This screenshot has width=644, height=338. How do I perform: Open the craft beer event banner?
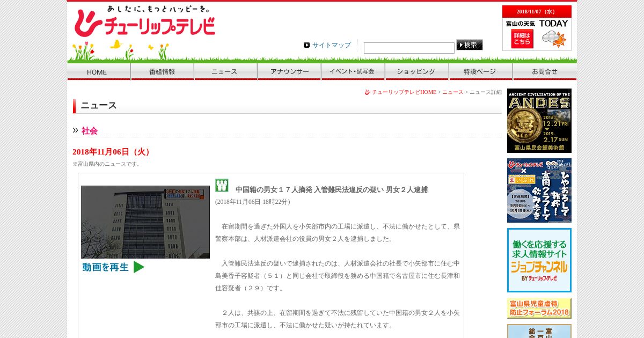(539, 190)
